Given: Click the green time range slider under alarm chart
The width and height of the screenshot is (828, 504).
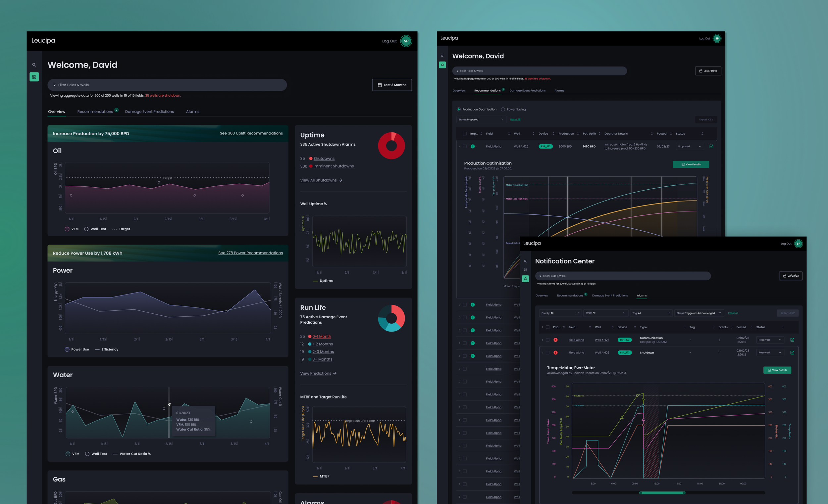Looking at the screenshot, I should point(662,493).
